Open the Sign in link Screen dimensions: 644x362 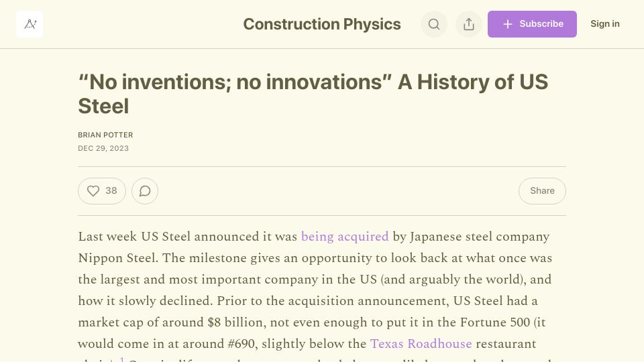pyautogui.click(x=604, y=24)
